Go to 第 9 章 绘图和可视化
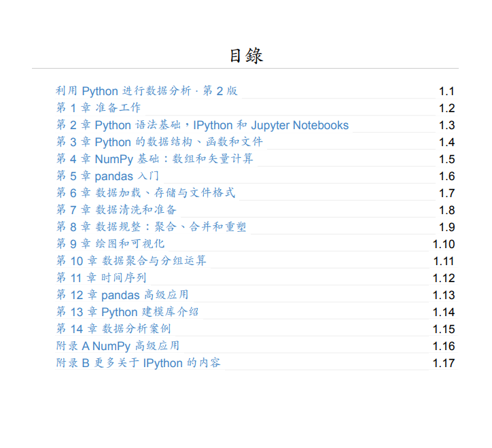The height and width of the screenshot is (448, 492). [111, 243]
